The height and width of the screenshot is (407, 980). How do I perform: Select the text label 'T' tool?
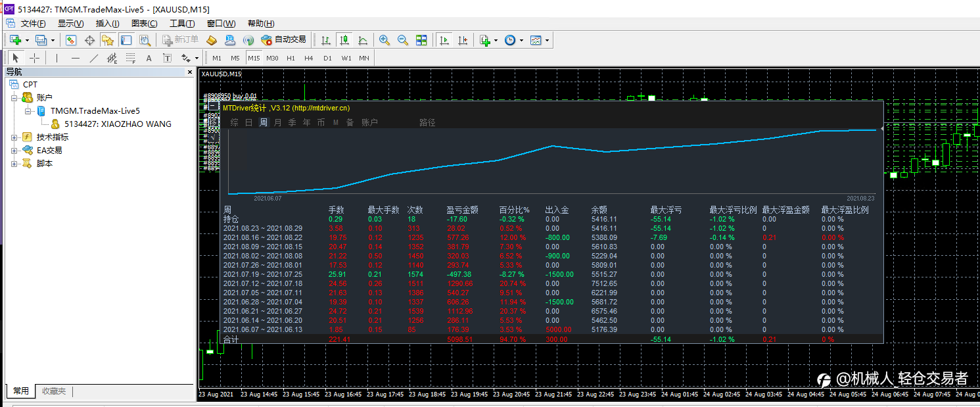(x=167, y=58)
